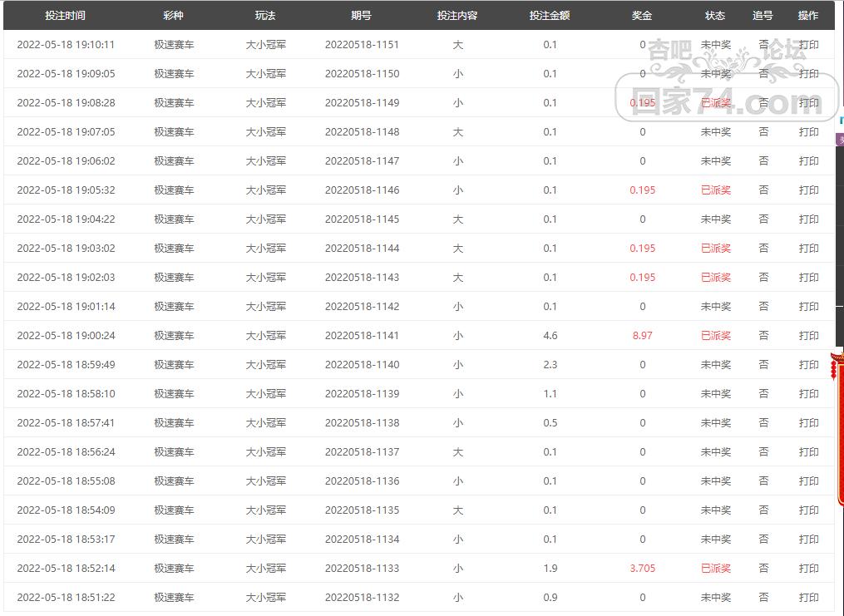This screenshot has width=844, height=616.
Task: Print the record for issue 20220518-1134
Action: [x=808, y=539]
